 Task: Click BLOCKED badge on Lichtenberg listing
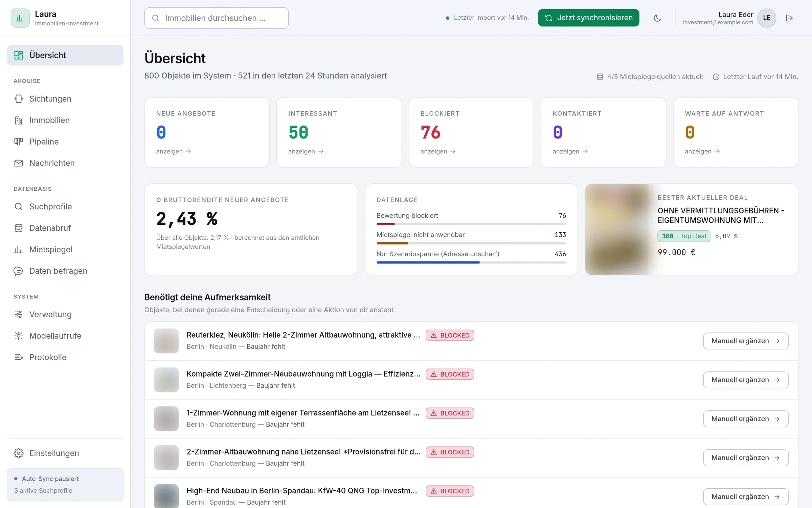tap(450, 374)
